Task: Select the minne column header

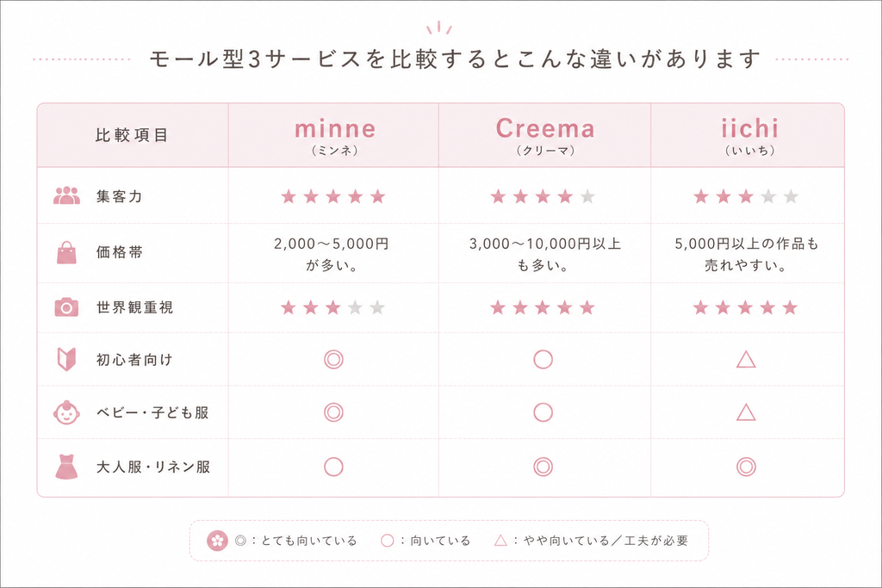Action: (x=335, y=135)
